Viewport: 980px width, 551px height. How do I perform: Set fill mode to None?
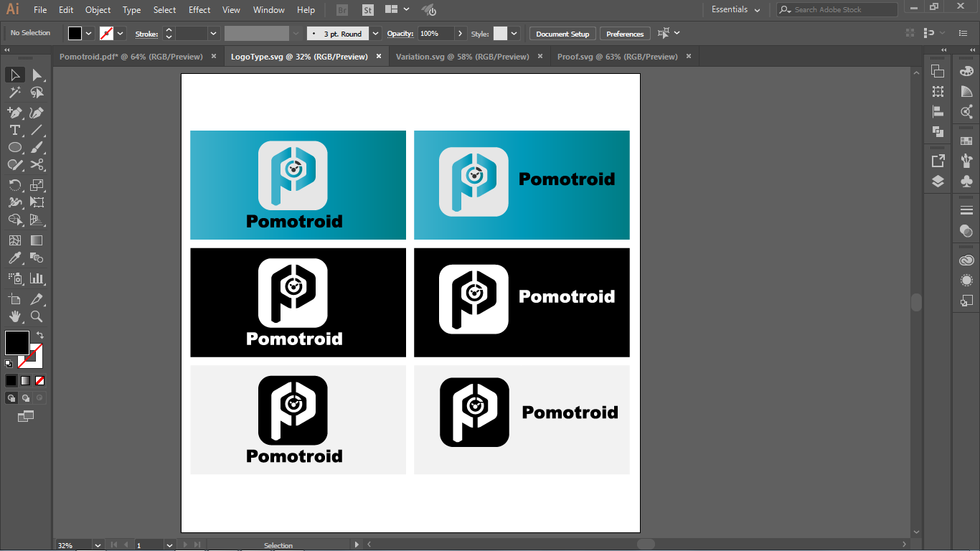40,380
